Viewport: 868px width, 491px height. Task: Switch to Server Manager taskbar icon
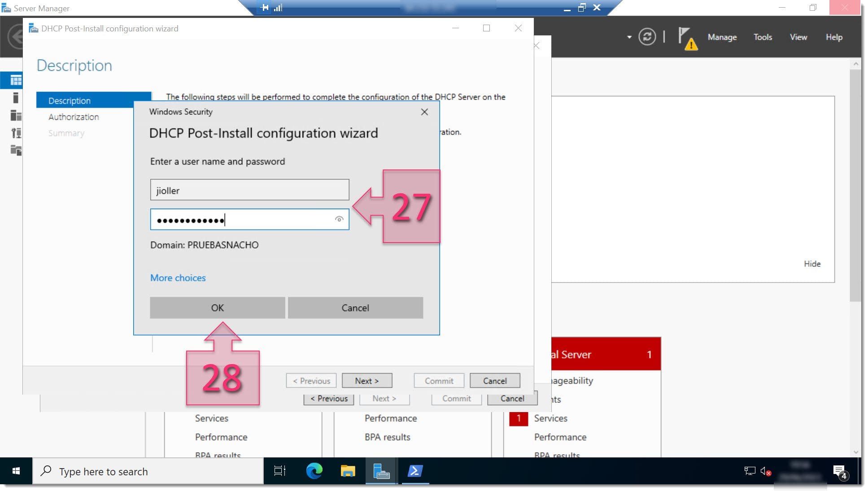381,471
